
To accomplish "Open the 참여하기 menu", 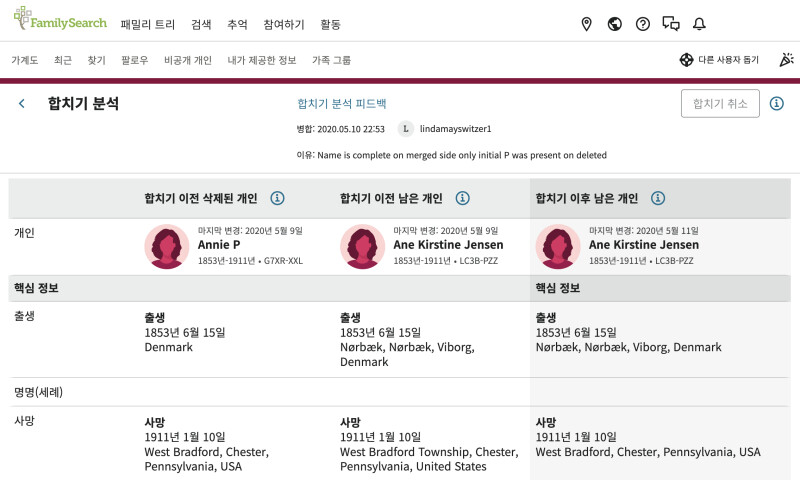I will click(284, 24).
